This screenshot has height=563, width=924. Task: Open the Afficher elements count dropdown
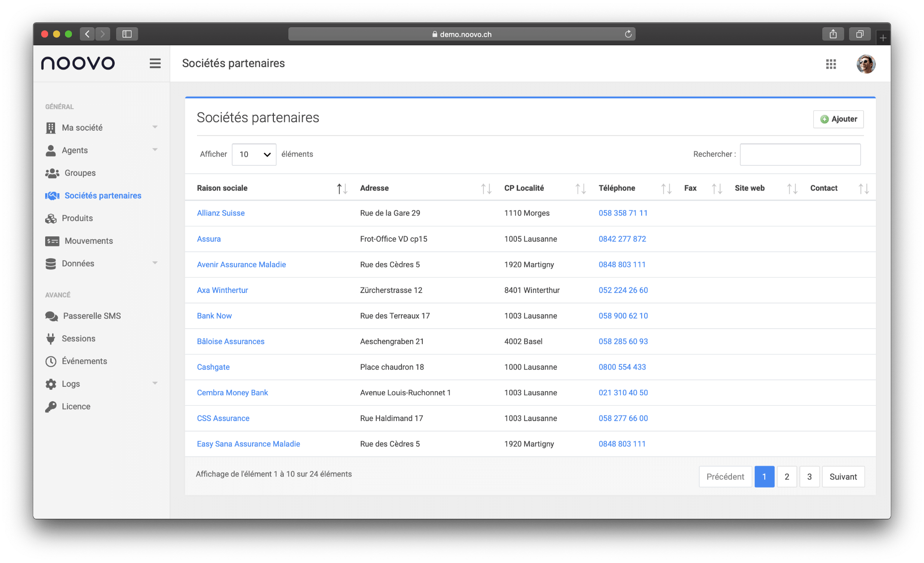254,154
